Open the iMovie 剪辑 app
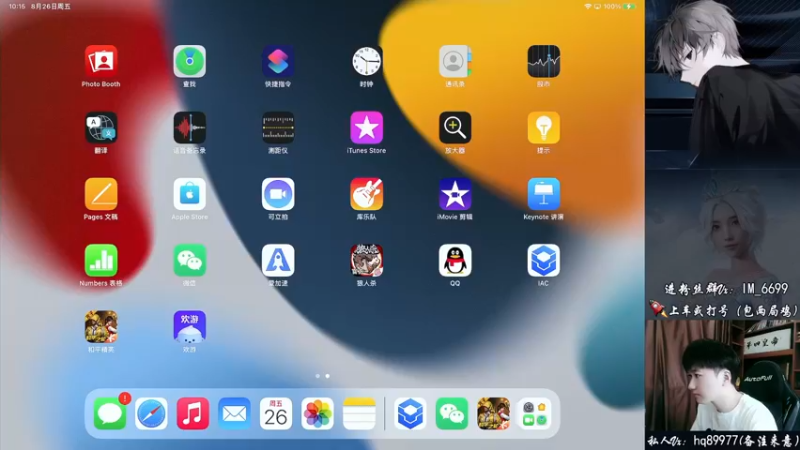The width and height of the screenshot is (800, 450). 455,194
